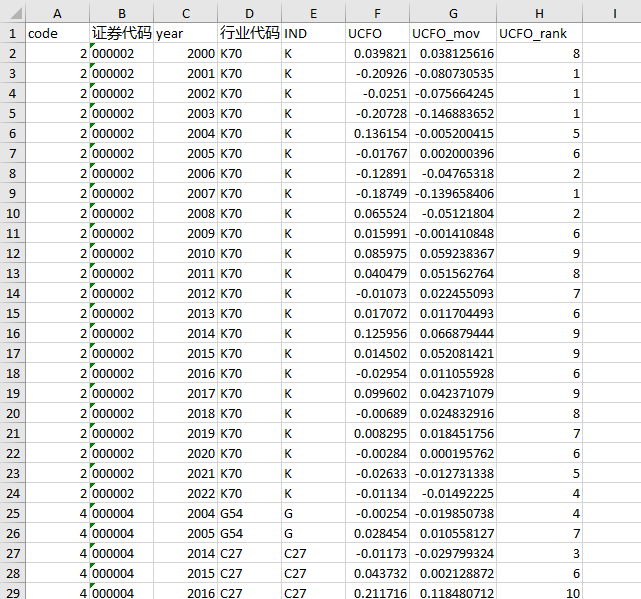Select row 29 header
This screenshot has height=599, width=641.
(x=13, y=592)
